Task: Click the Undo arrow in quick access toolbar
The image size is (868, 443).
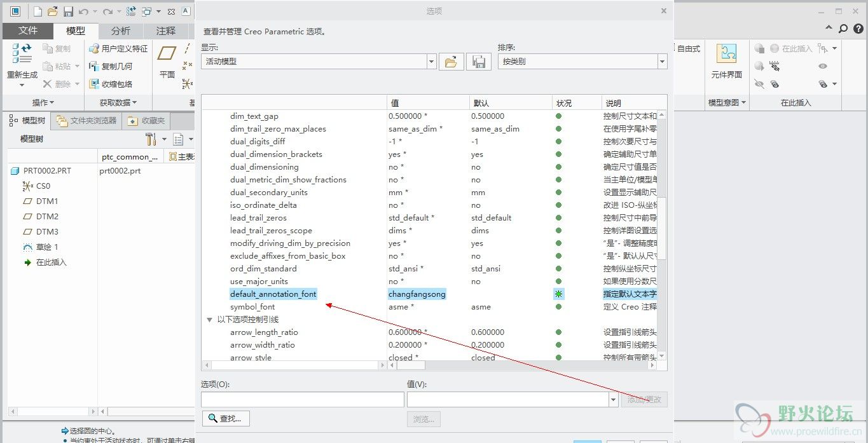Action: click(83, 11)
